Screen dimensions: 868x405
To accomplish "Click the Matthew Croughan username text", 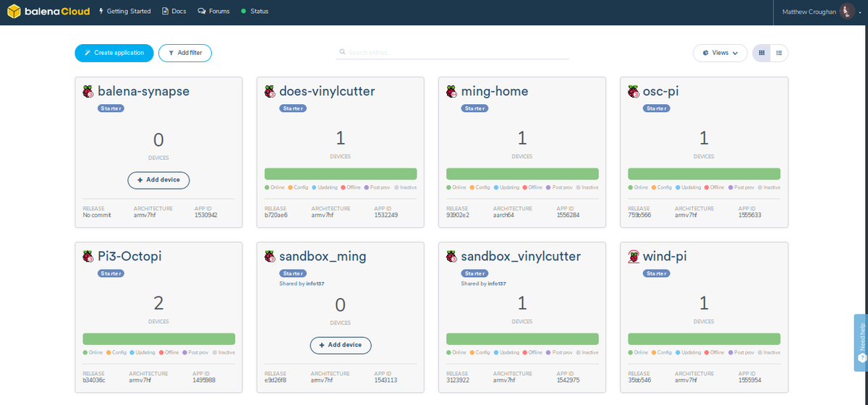I will click(x=809, y=12).
